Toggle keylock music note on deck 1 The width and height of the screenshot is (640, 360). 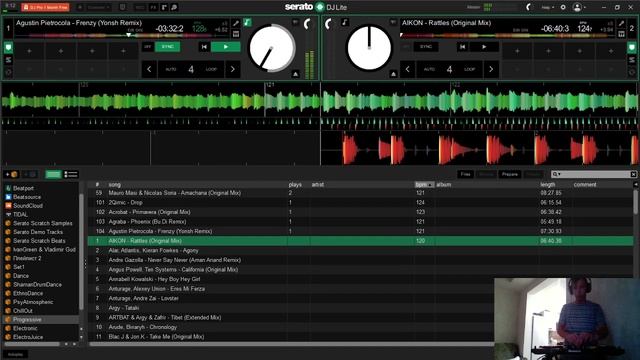pyautogui.click(x=247, y=22)
